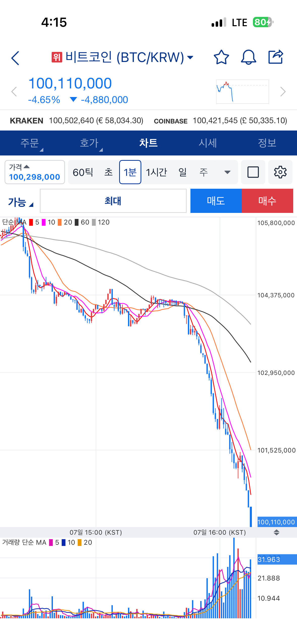This screenshot has width=297, height=644.
Task: Tap the 최대 amount input field
Action: pos(113,201)
